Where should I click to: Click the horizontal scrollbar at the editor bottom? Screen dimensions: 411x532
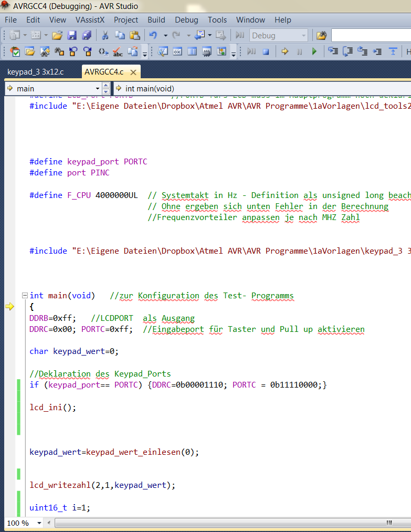[233, 523]
